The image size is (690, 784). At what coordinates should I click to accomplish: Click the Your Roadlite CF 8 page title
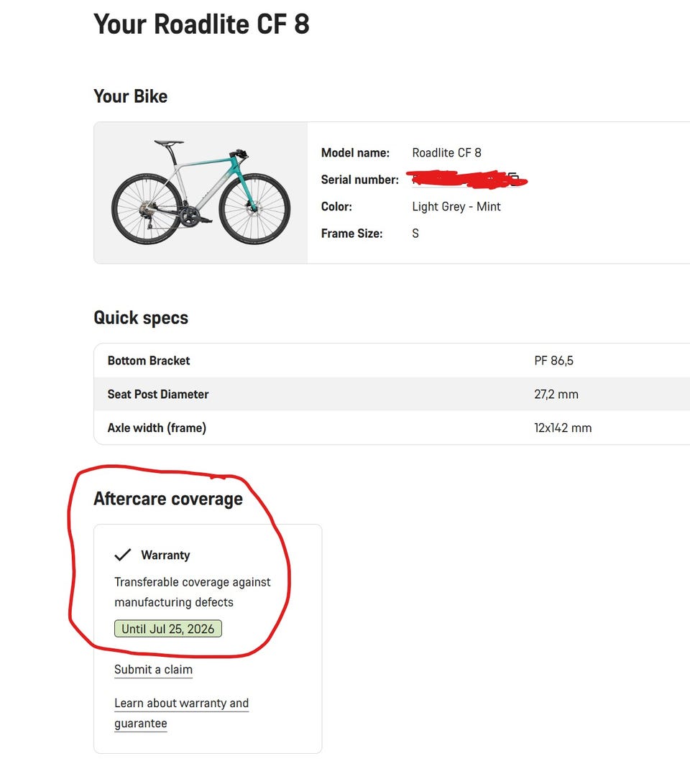pos(201,24)
